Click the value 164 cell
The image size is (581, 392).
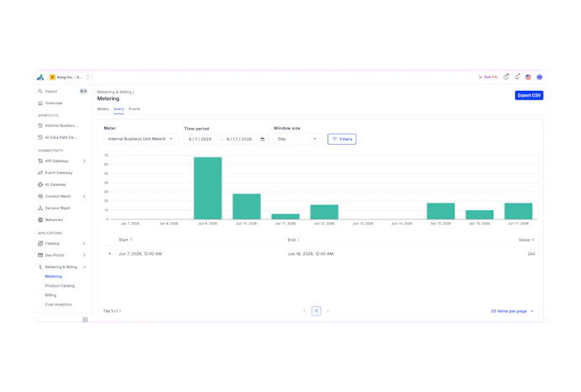[531, 254]
